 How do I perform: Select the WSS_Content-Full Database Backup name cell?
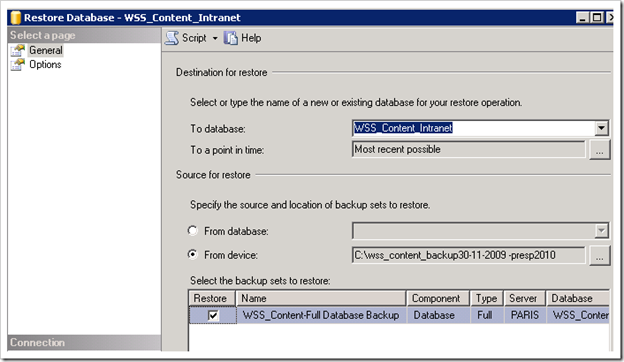(321, 315)
